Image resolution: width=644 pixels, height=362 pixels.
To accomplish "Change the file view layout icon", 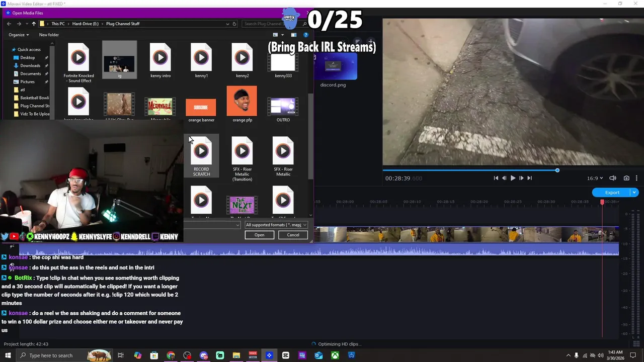I will click(x=275, y=35).
